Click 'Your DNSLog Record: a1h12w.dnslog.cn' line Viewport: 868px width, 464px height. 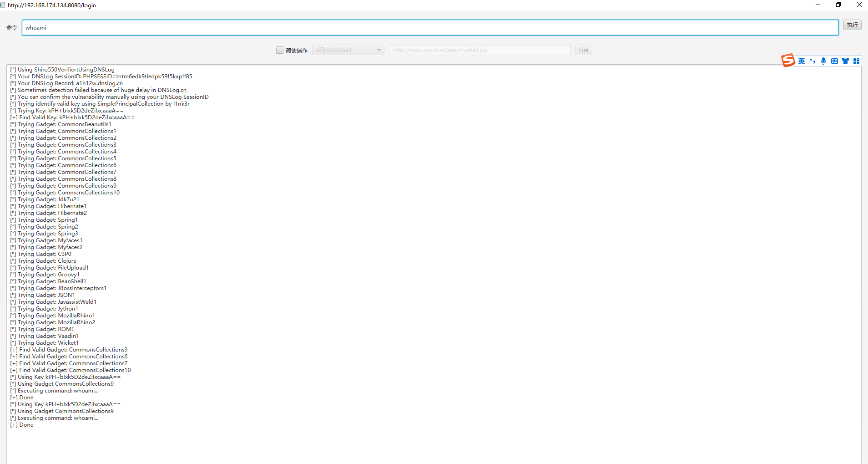[x=66, y=83]
